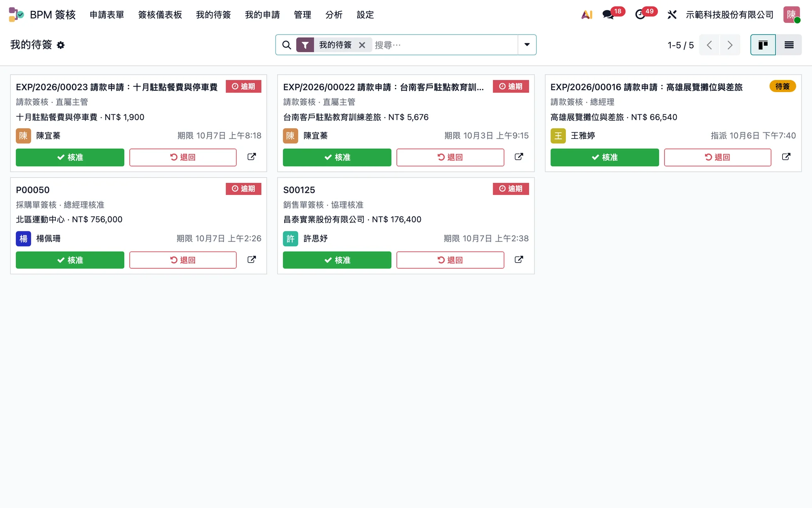Click deadline 期限 10月3日 上午9:15
The image size is (812, 508).
(x=486, y=136)
